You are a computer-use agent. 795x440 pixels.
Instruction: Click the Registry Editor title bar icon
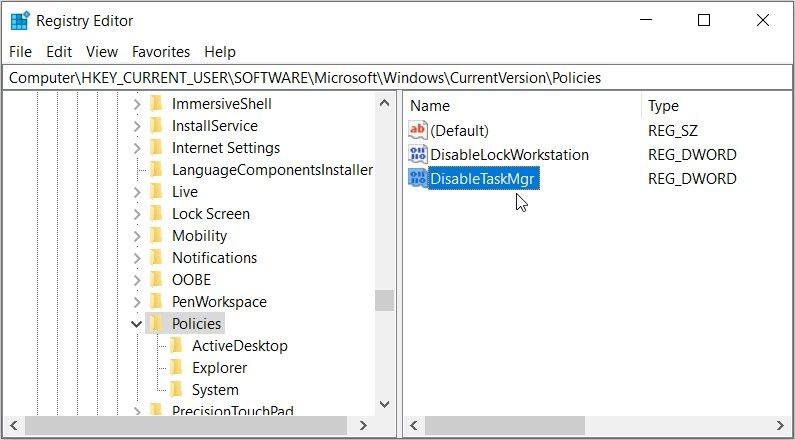pyautogui.click(x=20, y=21)
